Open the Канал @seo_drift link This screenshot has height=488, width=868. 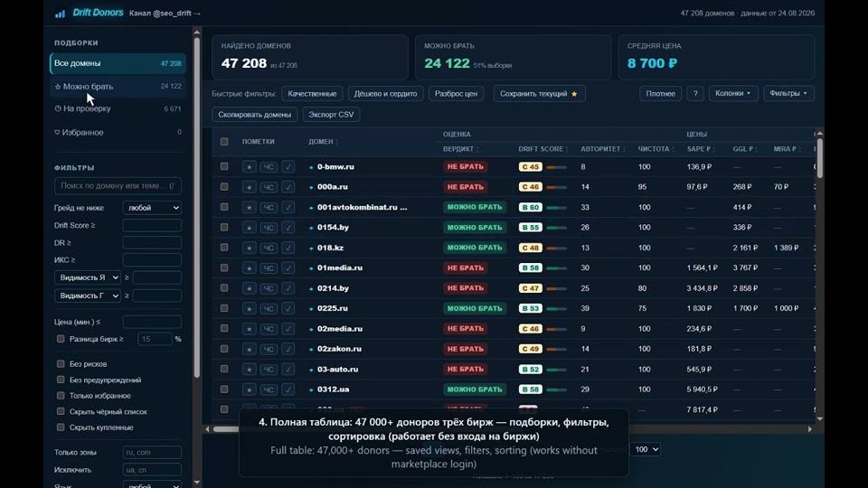pos(165,14)
